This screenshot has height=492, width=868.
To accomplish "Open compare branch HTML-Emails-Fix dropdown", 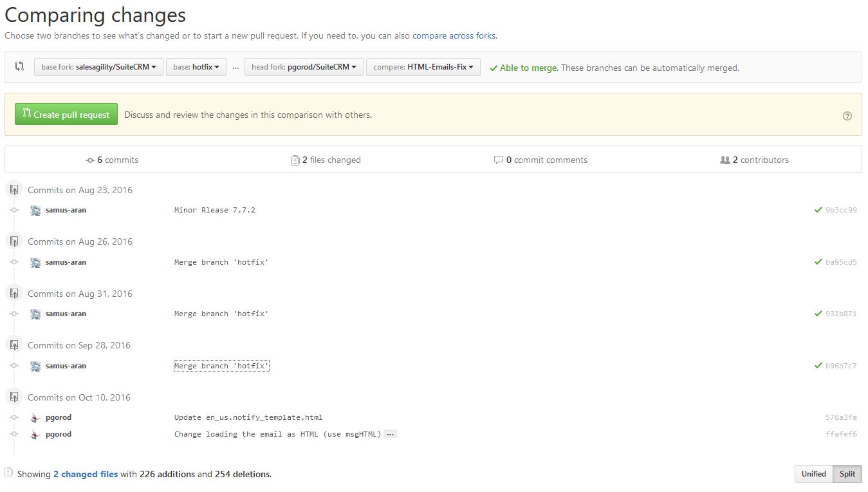I will (423, 67).
